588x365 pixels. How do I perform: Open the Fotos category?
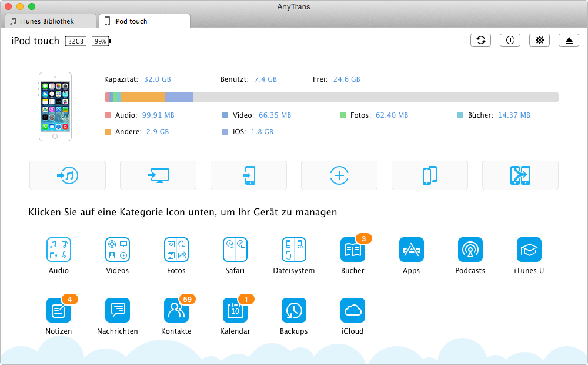pos(176,250)
